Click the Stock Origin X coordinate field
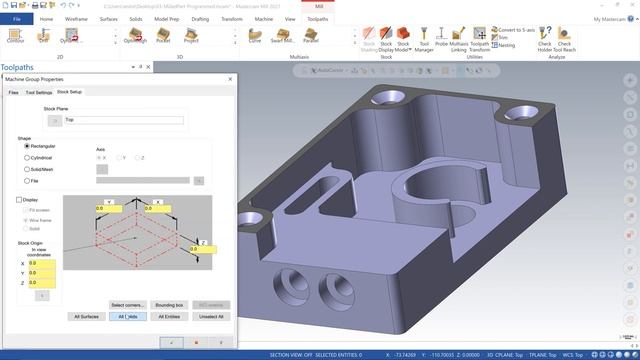Screen dimensions: 640x360 point(42,263)
